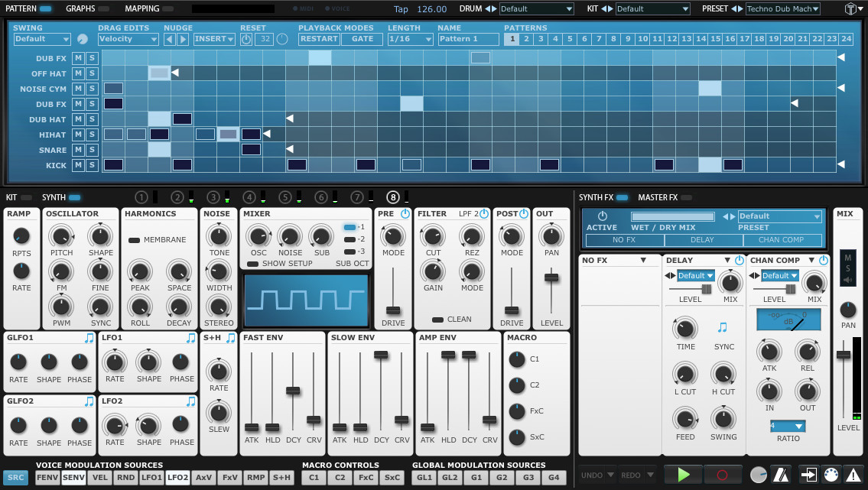Open the LENGTH 1/16 dropdown
The width and height of the screenshot is (868, 490).
[410, 39]
